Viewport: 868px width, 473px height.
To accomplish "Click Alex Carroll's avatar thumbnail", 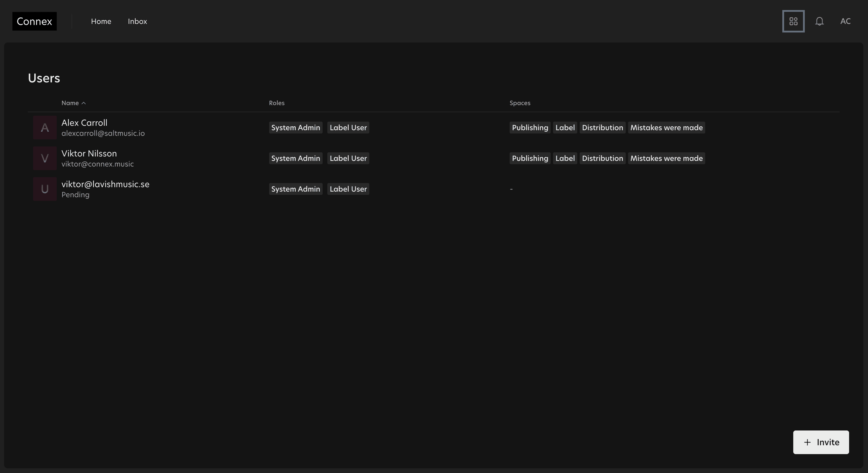I will click(x=45, y=128).
